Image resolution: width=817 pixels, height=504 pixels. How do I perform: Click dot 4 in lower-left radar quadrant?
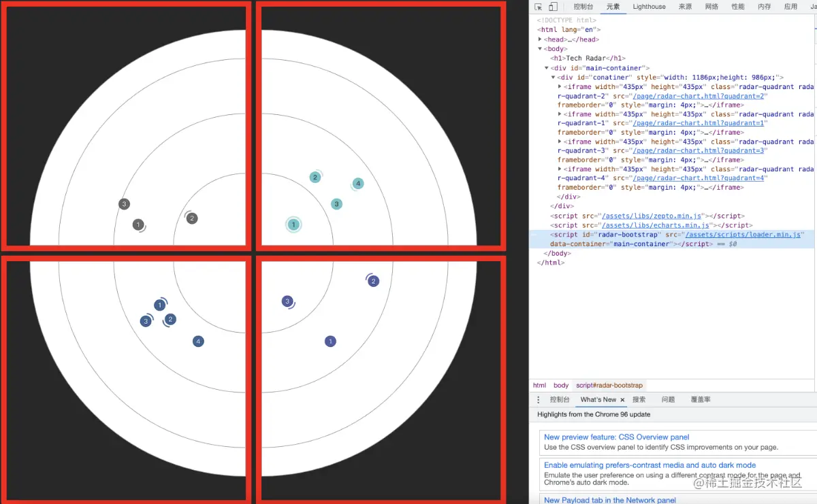tap(198, 341)
